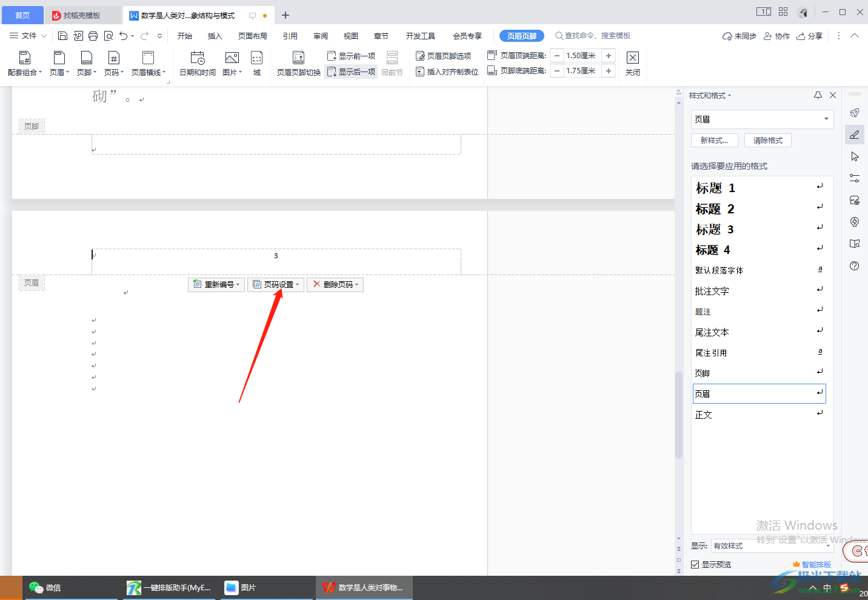Click the 清除格式 button
The width and height of the screenshot is (868, 600).
[768, 141]
